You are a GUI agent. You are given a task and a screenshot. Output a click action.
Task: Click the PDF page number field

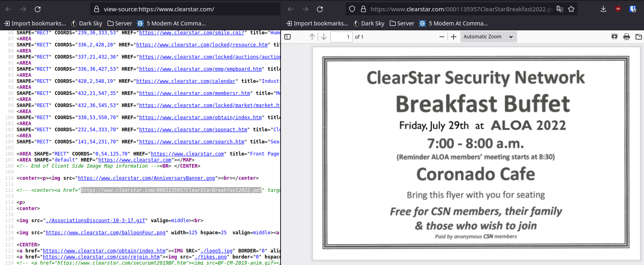(x=342, y=37)
